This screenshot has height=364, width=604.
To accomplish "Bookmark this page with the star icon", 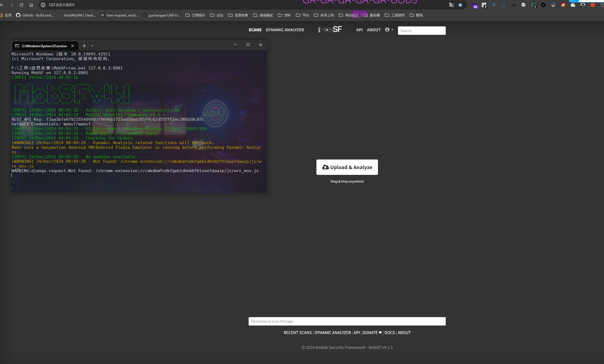I will (460, 5).
